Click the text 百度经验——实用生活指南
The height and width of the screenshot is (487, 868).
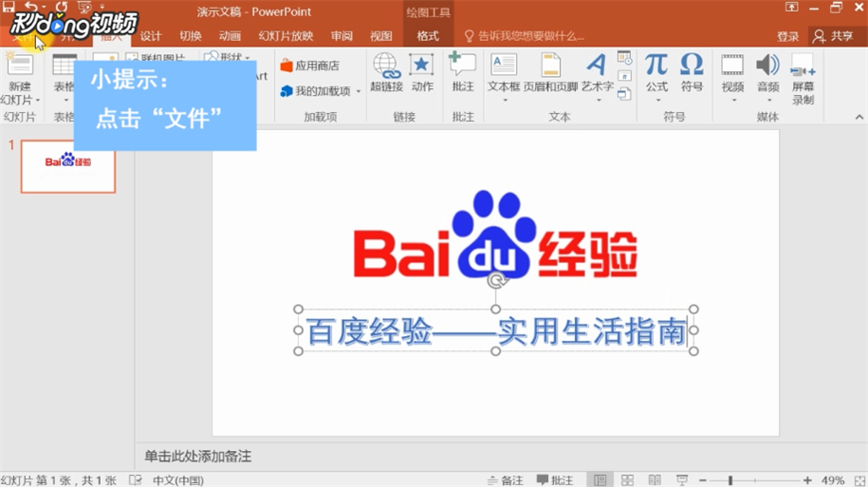496,331
